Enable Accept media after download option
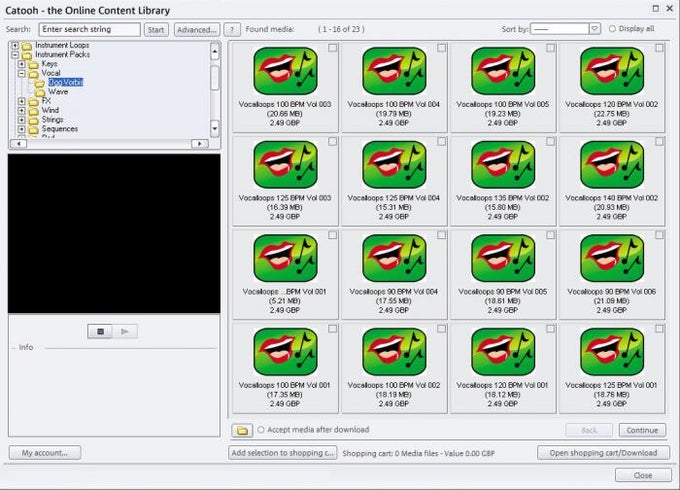The image size is (680, 490). pyautogui.click(x=261, y=430)
